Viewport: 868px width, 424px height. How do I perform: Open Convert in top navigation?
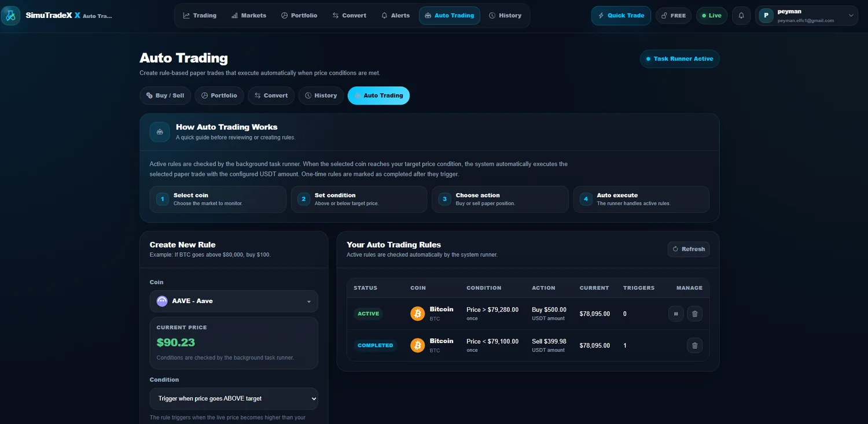tap(350, 16)
